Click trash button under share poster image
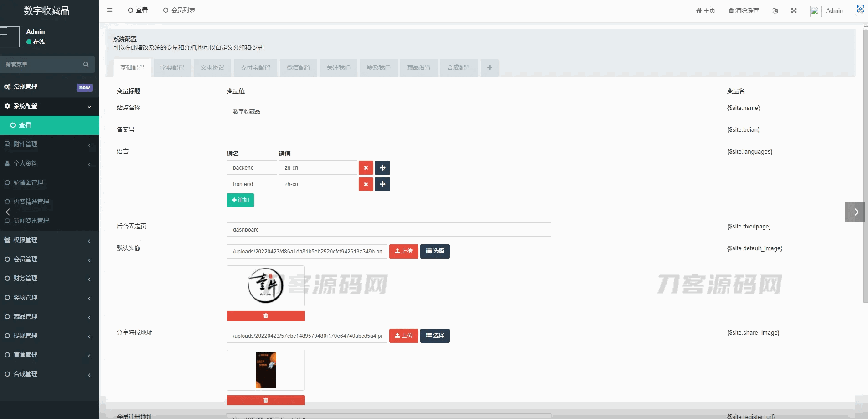The width and height of the screenshot is (868, 419). click(265, 400)
